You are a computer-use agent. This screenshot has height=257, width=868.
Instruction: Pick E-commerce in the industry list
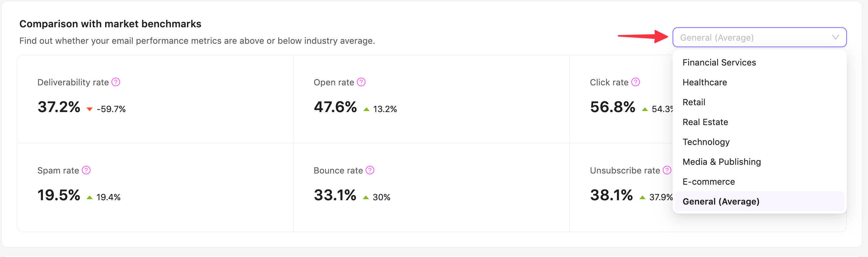click(709, 182)
